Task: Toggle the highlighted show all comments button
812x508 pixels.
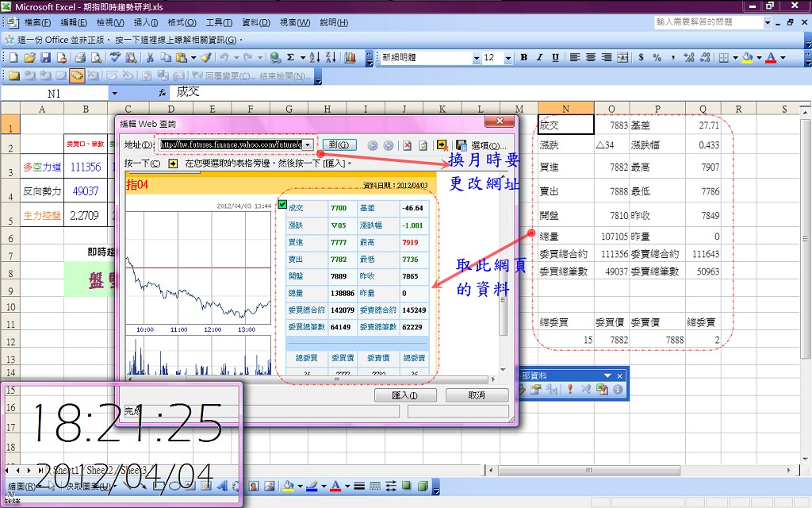Action: click(x=77, y=75)
